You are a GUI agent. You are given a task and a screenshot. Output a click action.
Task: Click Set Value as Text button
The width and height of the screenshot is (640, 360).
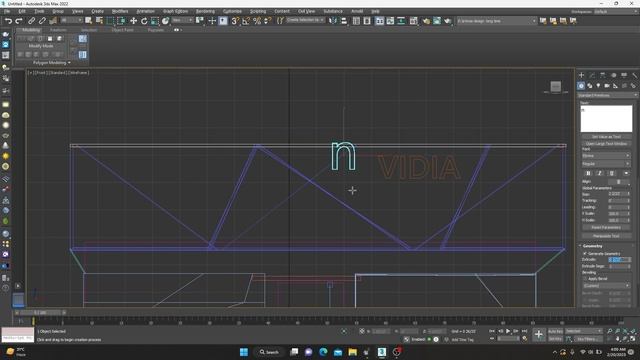(x=606, y=137)
